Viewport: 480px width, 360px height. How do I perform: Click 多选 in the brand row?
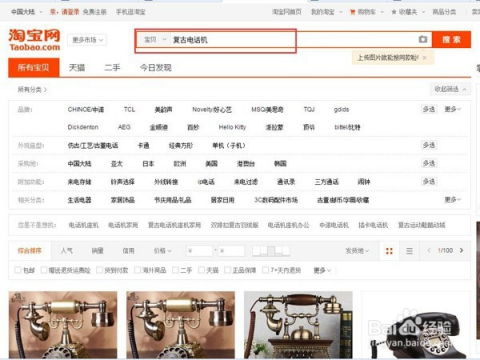pyautogui.click(x=429, y=109)
